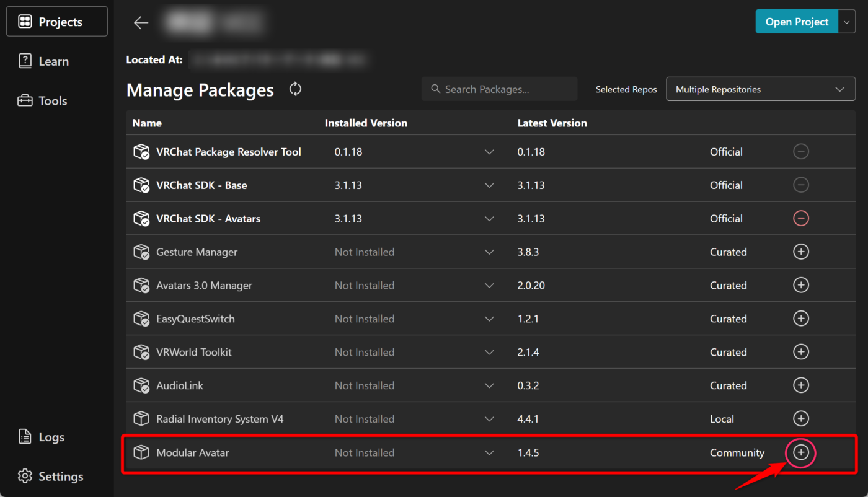Click the Name column header
This screenshot has height=497, width=868.
(x=147, y=123)
